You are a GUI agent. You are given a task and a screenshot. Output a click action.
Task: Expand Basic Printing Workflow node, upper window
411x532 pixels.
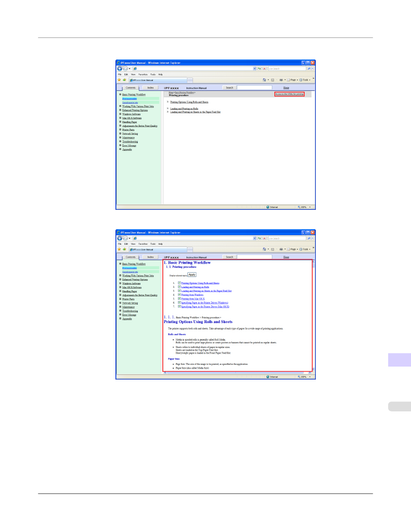[120, 94]
